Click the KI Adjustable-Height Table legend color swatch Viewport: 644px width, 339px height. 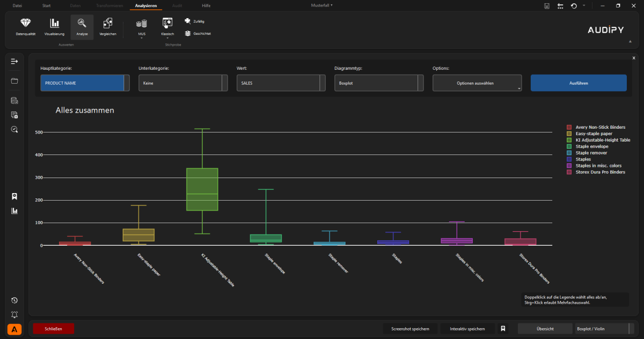pyautogui.click(x=569, y=140)
